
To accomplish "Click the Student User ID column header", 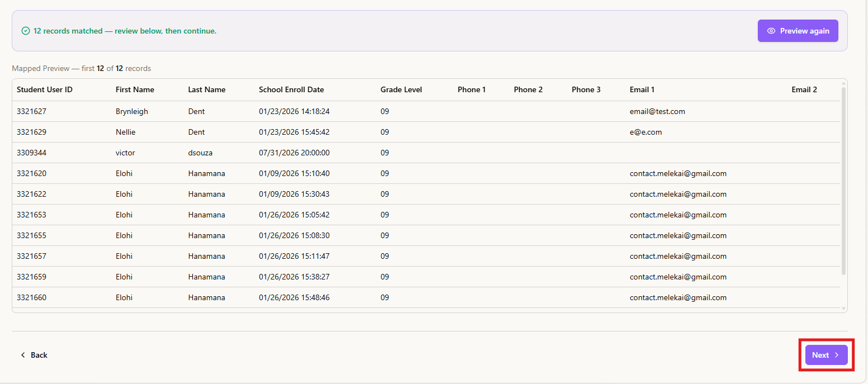I will coord(45,89).
